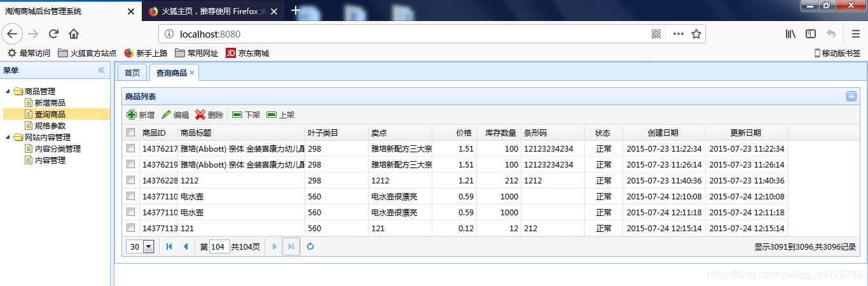Screen dimensions: 868x286
Task: Click the red X 删除 icon
Action: coord(200,115)
